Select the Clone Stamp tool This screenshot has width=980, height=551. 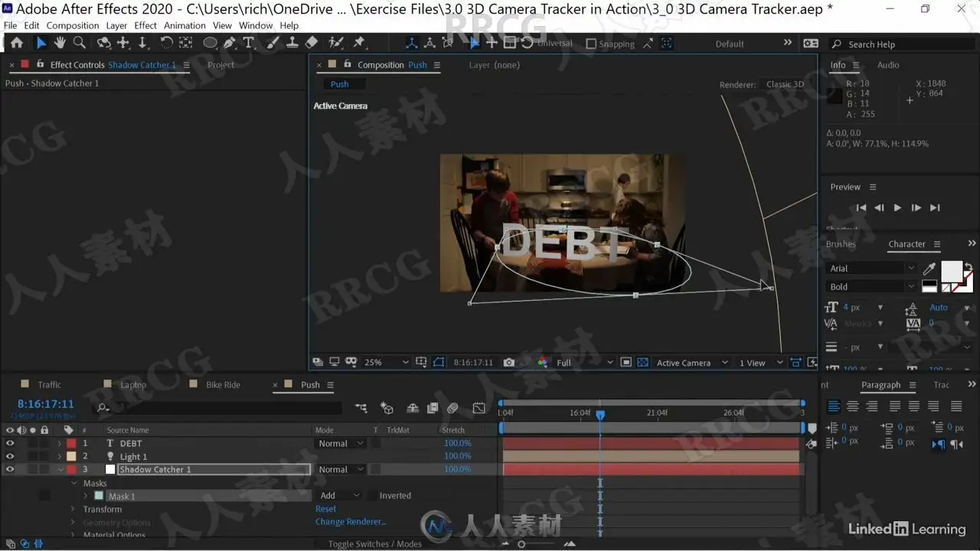292,44
